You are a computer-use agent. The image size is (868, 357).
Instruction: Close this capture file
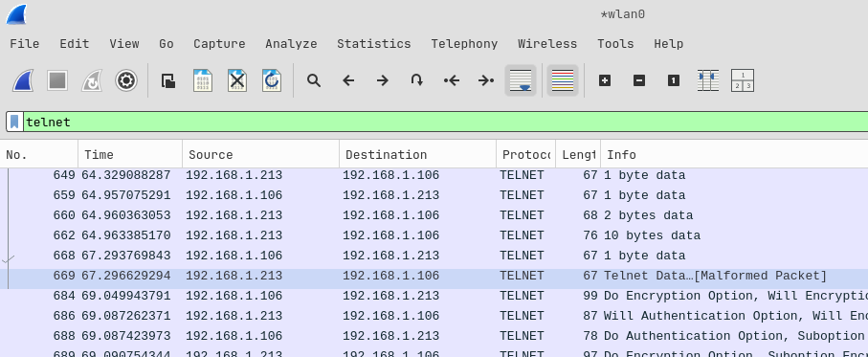click(x=237, y=80)
